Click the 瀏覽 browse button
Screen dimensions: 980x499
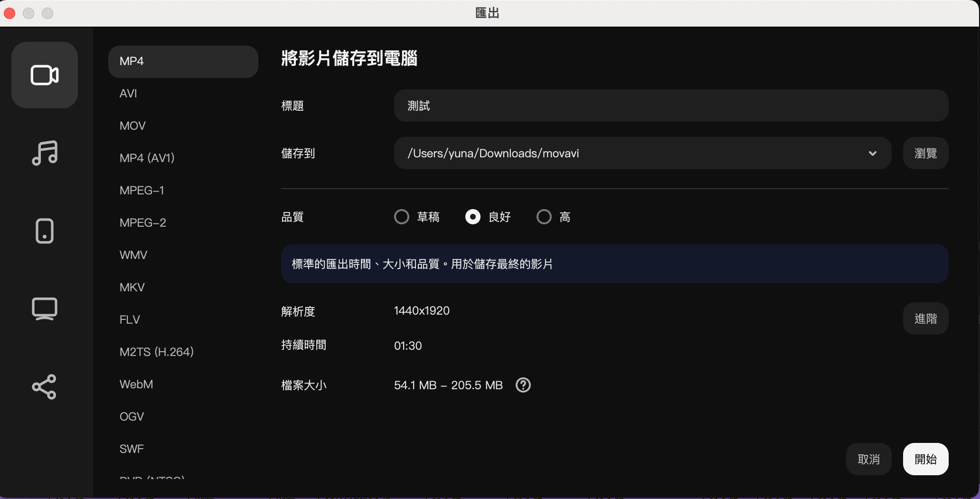point(925,153)
